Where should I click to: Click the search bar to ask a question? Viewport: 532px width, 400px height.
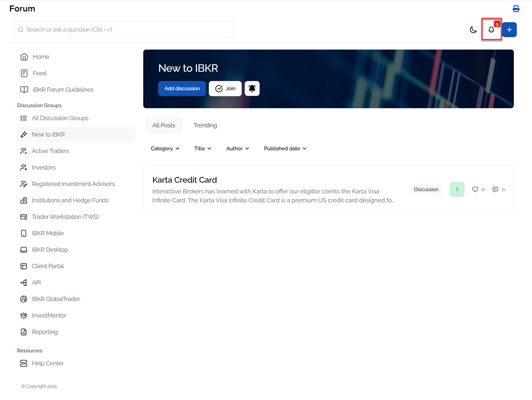tap(124, 29)
